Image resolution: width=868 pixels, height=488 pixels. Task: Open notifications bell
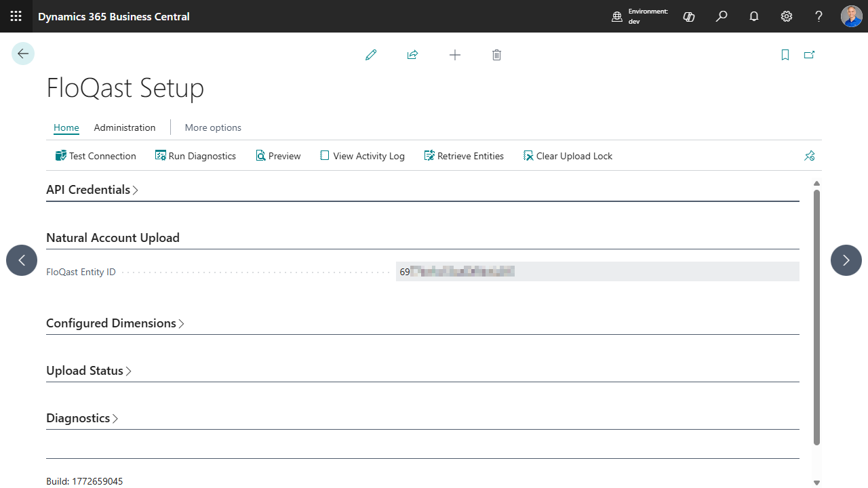[x=754, y=16]
